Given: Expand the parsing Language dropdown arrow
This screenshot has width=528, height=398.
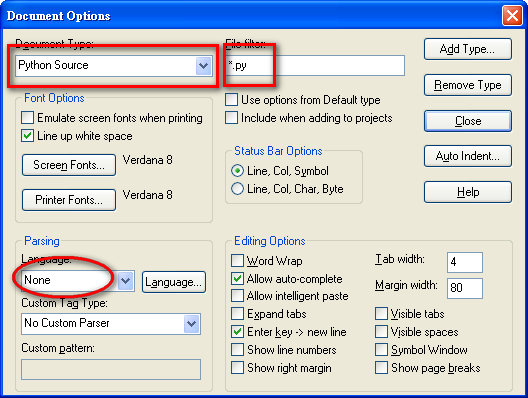Looking at the screenshot, I should click(x=126, y=281).
